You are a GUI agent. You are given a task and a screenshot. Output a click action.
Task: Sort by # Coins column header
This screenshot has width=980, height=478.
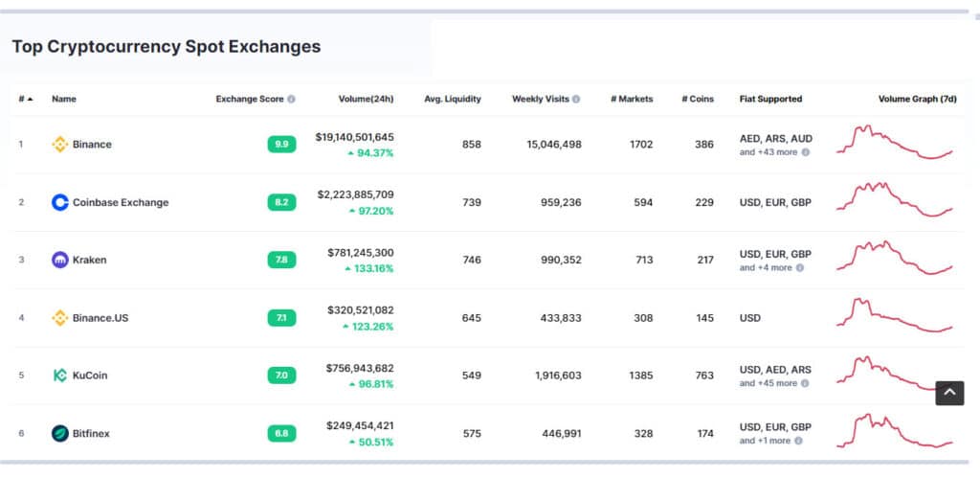point(698,99)
